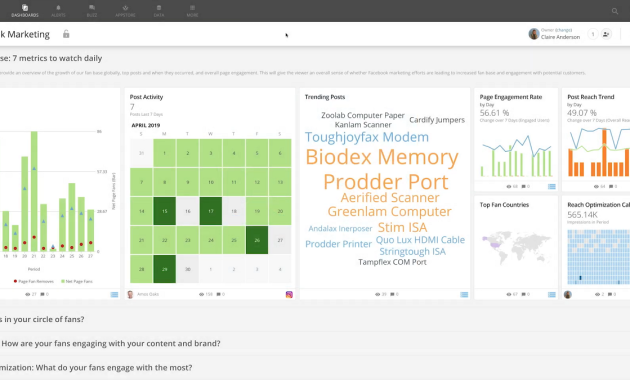This screenshot has width=630, height=380.
Task: Open Trending Posts card details list icon
Action: (x=464, y=294)
